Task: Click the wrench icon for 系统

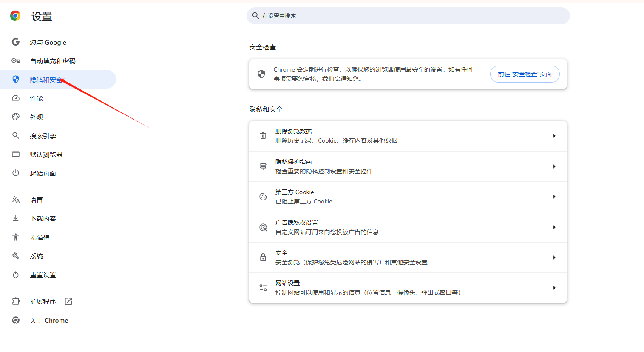Action: (x=16, y=256)
